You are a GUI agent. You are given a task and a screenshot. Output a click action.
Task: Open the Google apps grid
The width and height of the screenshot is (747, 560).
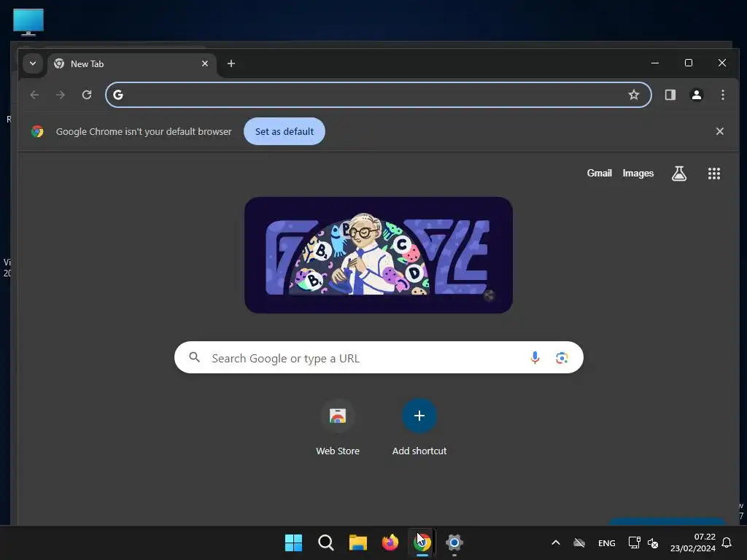[714, 174]
